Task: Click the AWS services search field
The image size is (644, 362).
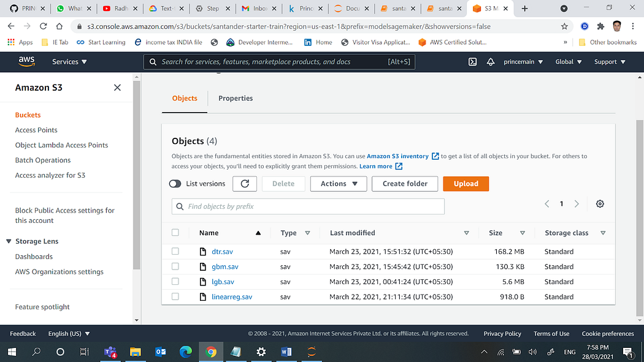Action: [x=279, y=62]
